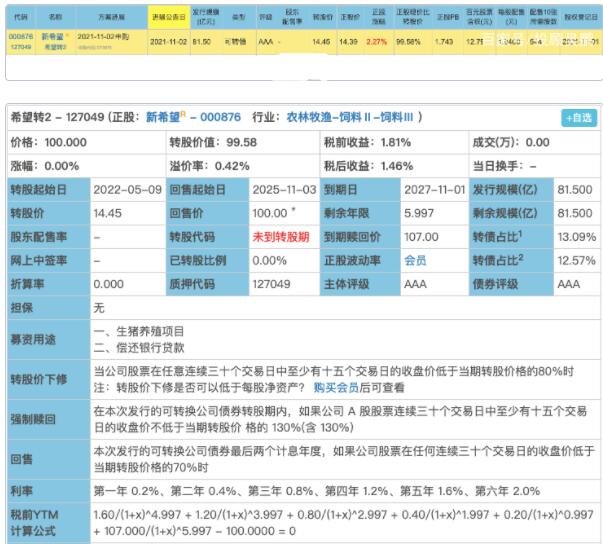Viewport: 603px width, 544px height.
Task: Click the 募资用途 label cell
Action: point(49,339)
